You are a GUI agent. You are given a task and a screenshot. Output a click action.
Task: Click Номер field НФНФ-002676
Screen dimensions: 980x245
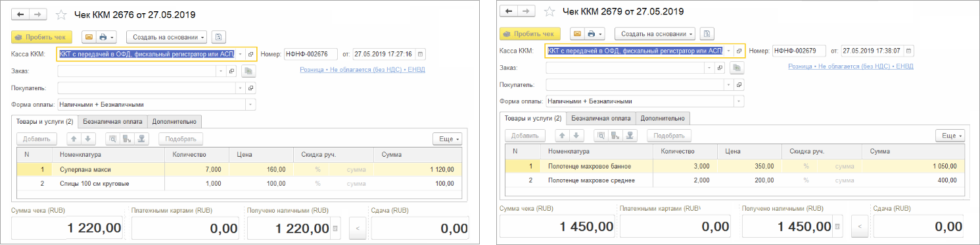310,54
